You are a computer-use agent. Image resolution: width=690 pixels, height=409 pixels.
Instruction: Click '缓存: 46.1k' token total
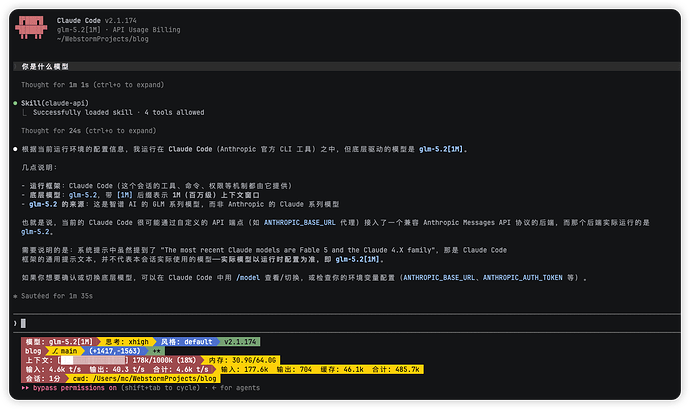coord(342,369)
